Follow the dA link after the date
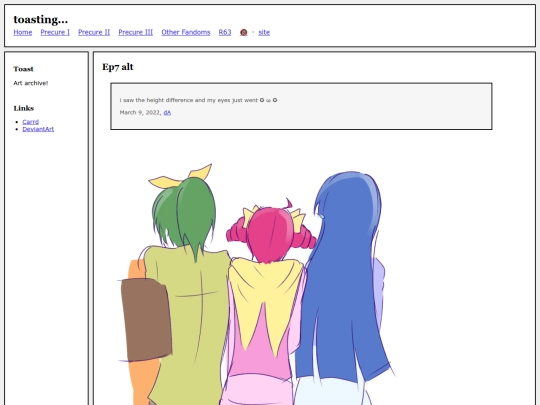The width and height of the screenshot is (540, 405). [167, 113]
